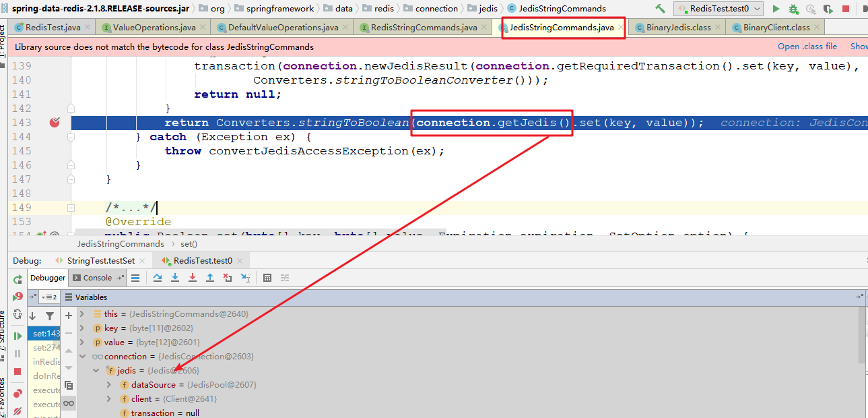
Task: Pause program in Debug sidebar
Action: 18,353
